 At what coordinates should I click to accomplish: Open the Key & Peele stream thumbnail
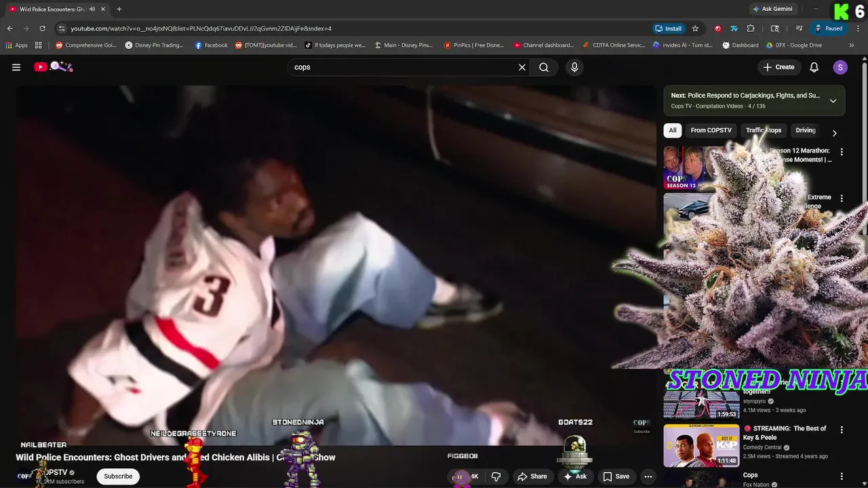coord(701,445)
